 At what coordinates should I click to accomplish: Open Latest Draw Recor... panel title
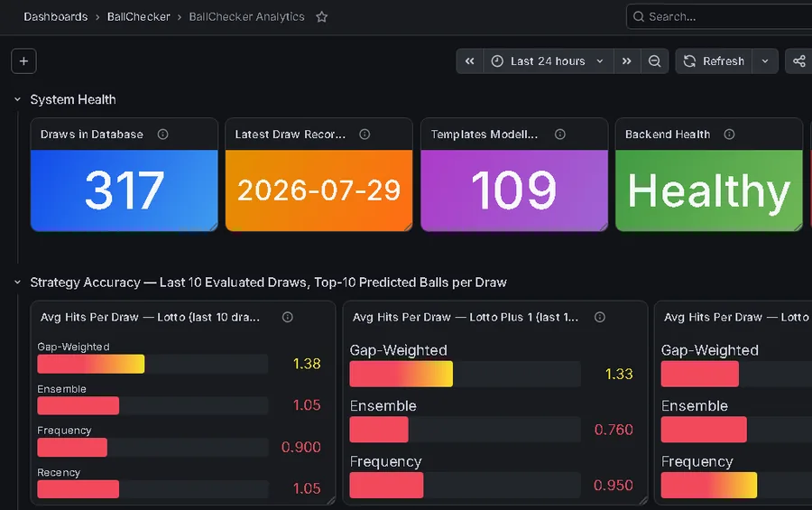(290, 134)
